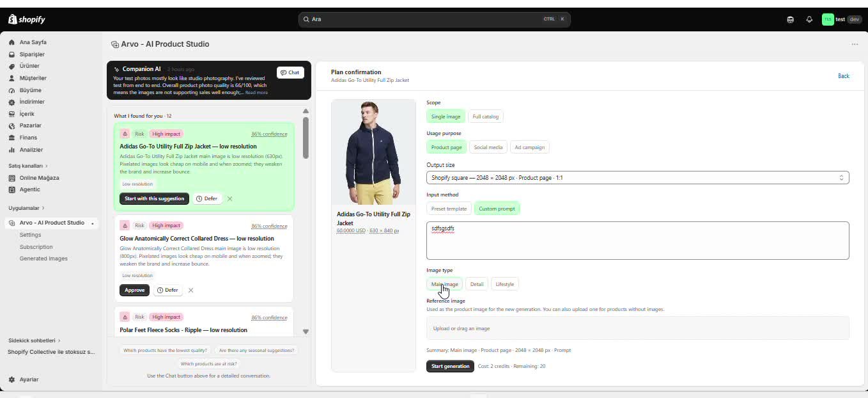The image size is (868, 398).
Task: Click Read more in Companion AI message
Action: click(256, 93)
